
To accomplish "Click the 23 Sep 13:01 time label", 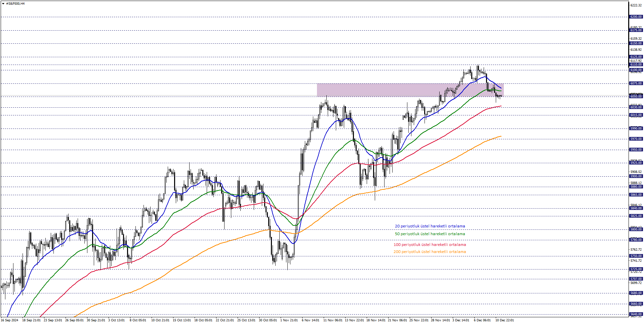I will pos(53,320).
